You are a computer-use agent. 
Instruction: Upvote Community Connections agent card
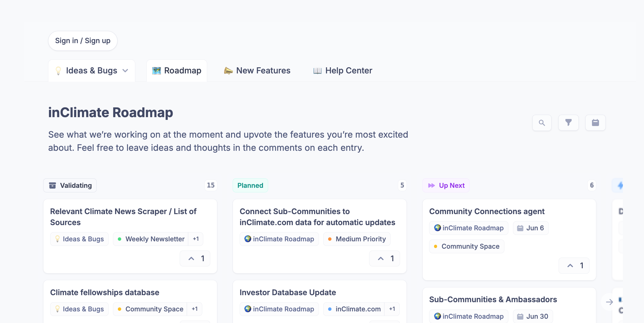tap(574, 265)
